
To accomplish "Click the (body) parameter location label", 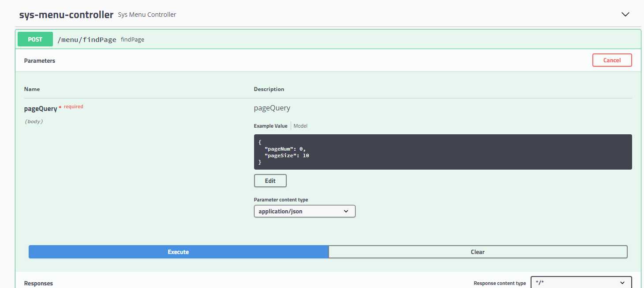I will (x=34, y=121).
